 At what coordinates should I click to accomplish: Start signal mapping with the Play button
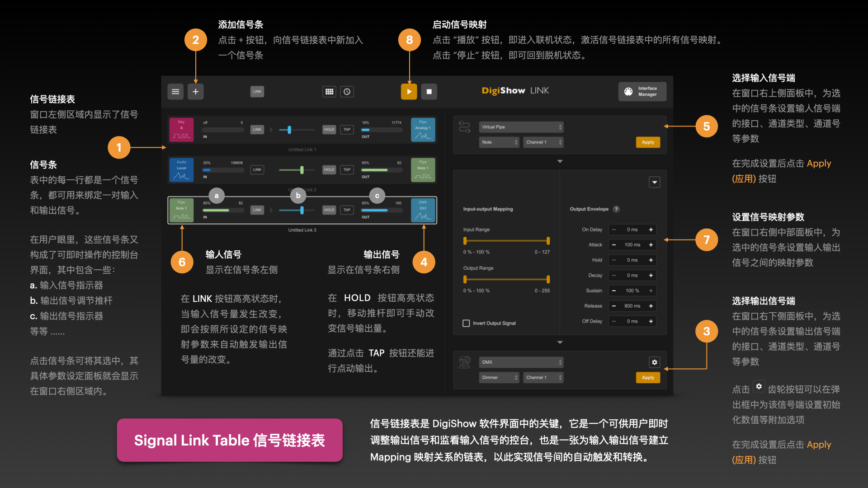pos(409,92)
